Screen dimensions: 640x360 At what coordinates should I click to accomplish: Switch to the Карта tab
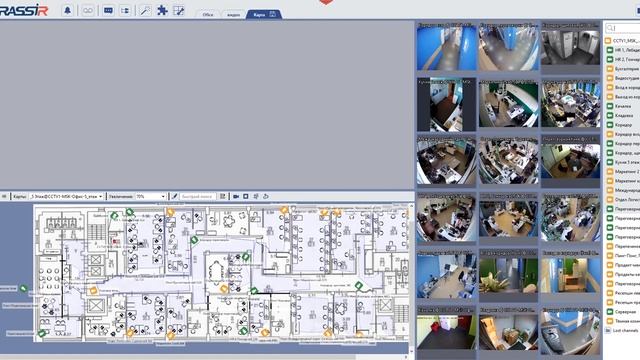(263, 15)
